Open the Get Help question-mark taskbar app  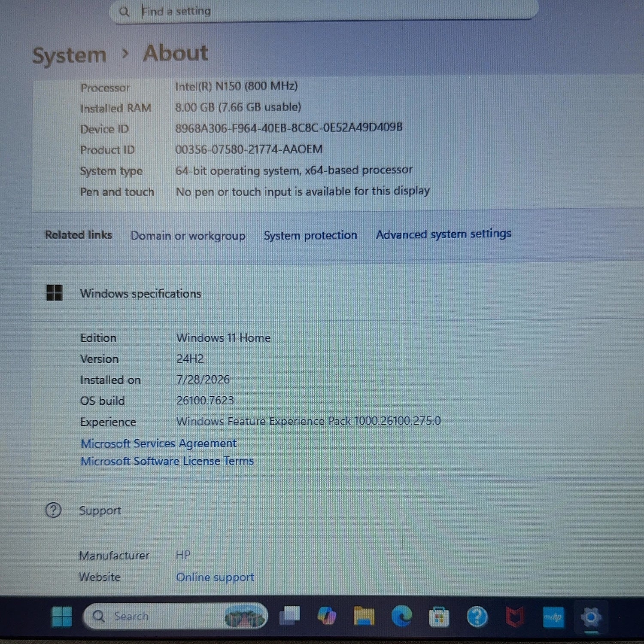coord(477,617)
